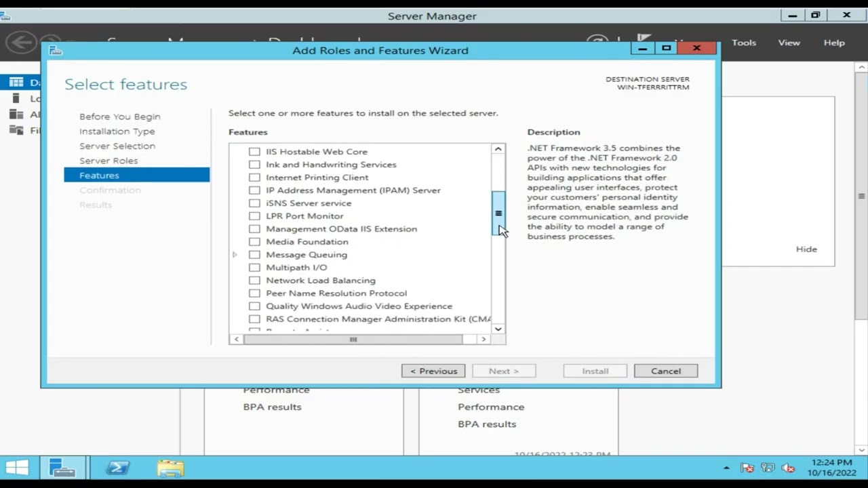Expand the Message Queuing tree node
This screenshot has width=868, height=488.
(x=235, y=255)
